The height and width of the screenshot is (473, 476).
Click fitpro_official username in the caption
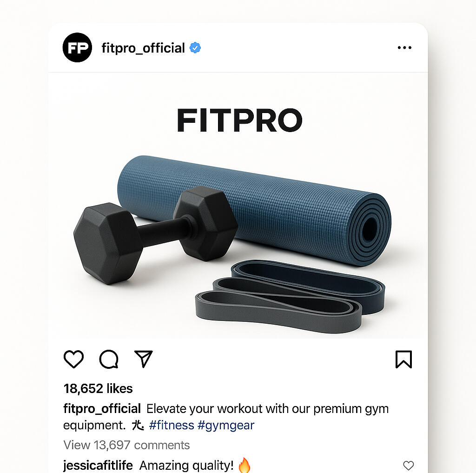pyautogui.click(x=102, y=409)
